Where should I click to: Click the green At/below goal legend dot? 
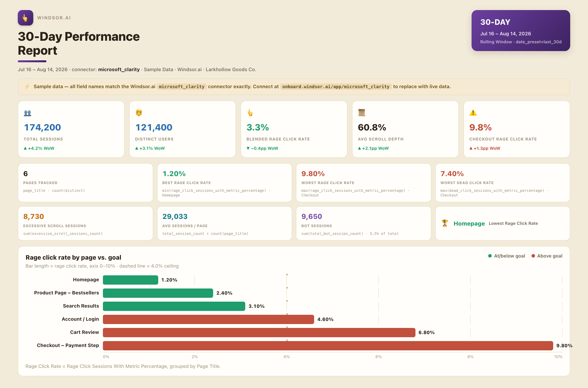[490, 256]
